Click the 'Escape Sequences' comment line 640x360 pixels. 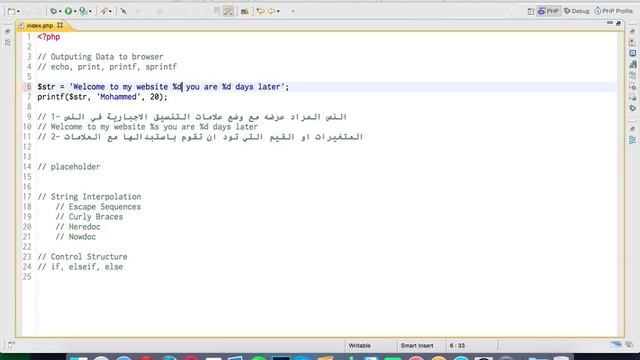98,207
